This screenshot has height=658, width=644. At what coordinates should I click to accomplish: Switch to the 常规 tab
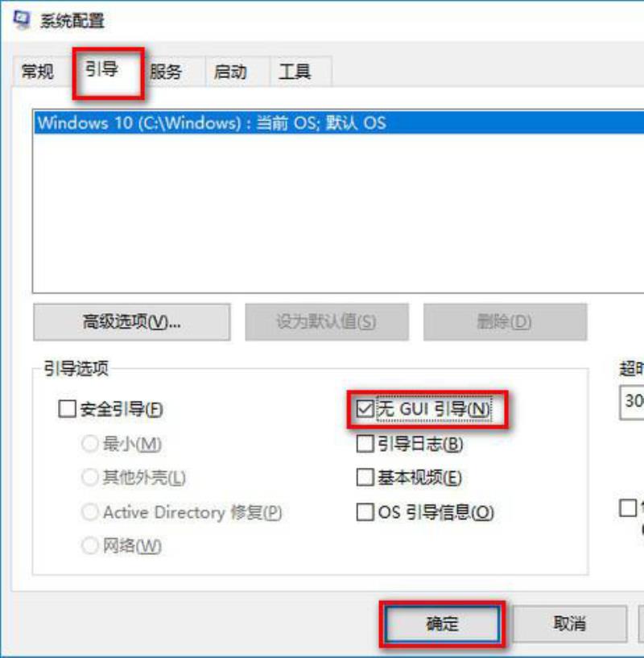[38, 72]
